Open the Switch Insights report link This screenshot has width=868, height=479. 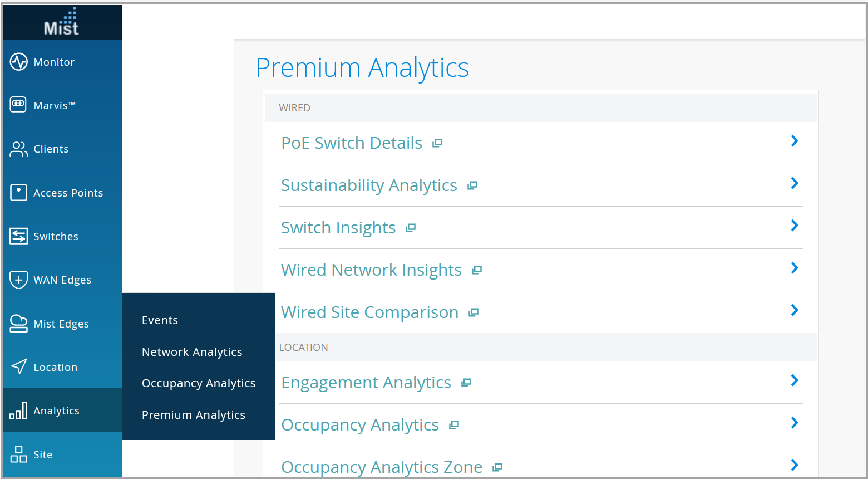pyautogui.click(x=338, y=228)
